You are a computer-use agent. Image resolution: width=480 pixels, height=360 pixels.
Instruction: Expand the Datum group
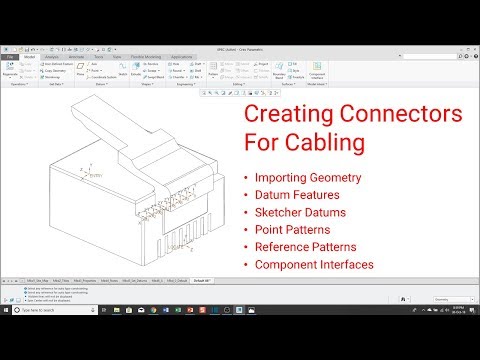click(101, 84)
